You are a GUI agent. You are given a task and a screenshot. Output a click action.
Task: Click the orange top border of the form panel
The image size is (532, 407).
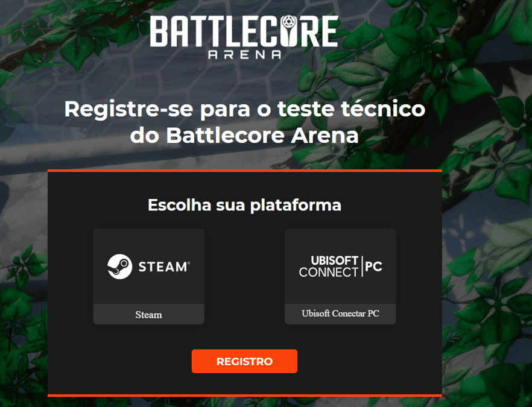pos(245,171)
